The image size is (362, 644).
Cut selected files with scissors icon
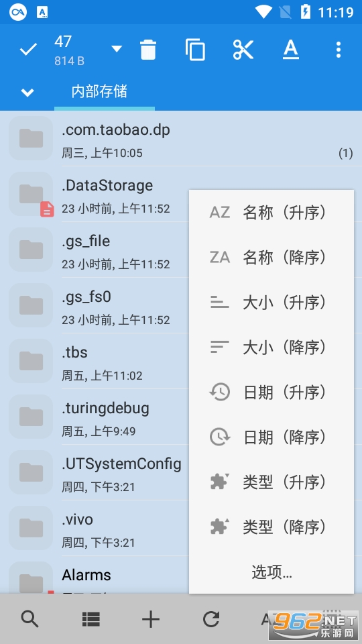click(243, 50)
